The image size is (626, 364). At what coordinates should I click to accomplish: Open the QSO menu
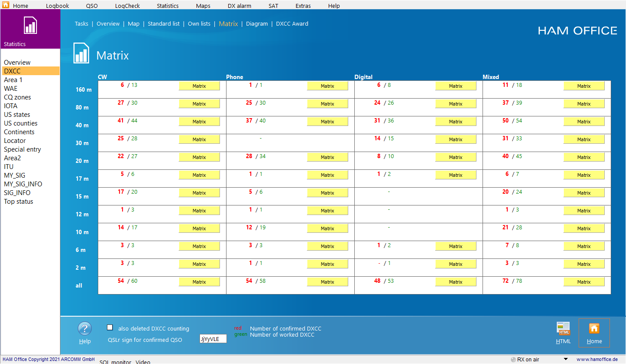(92, 6)
